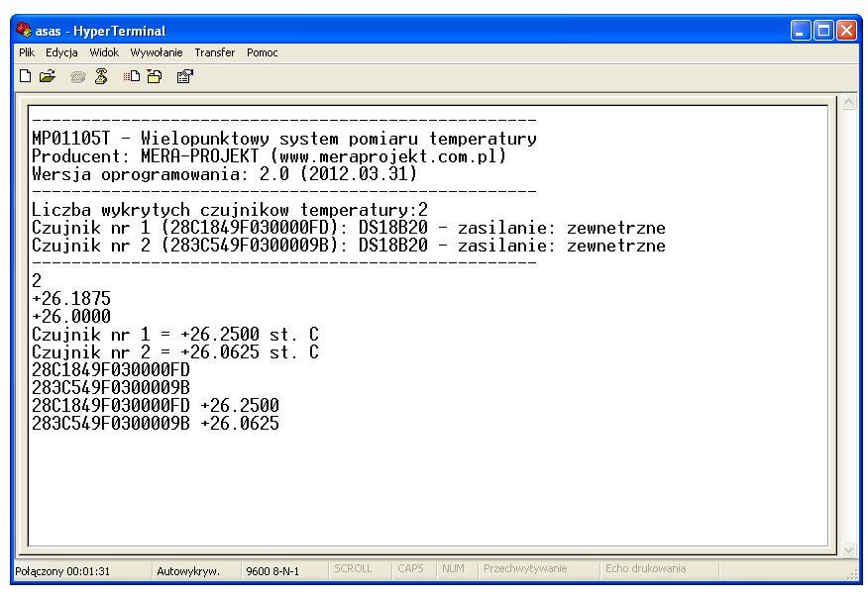
Task: Minimize the HyperTerminal window
Action: 800,31
